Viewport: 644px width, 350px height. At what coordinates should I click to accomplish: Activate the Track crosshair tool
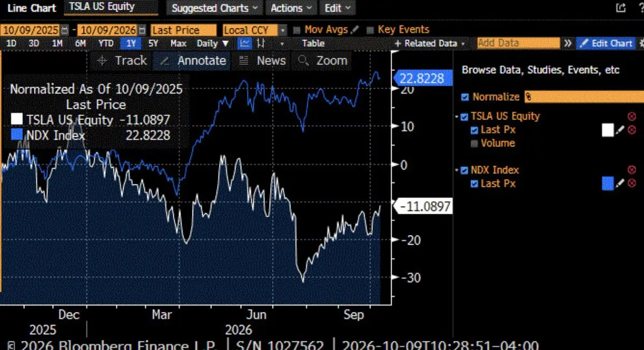(121, 61)
